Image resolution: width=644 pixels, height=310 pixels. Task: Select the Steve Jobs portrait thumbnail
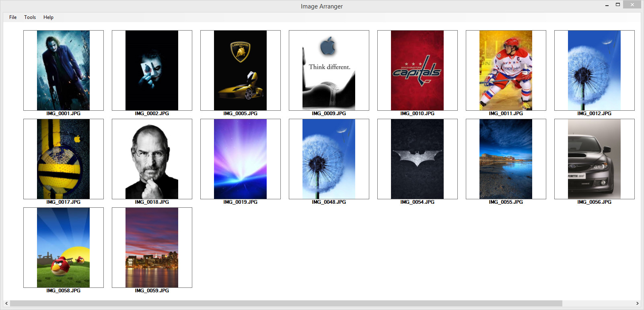click(152, 159)
